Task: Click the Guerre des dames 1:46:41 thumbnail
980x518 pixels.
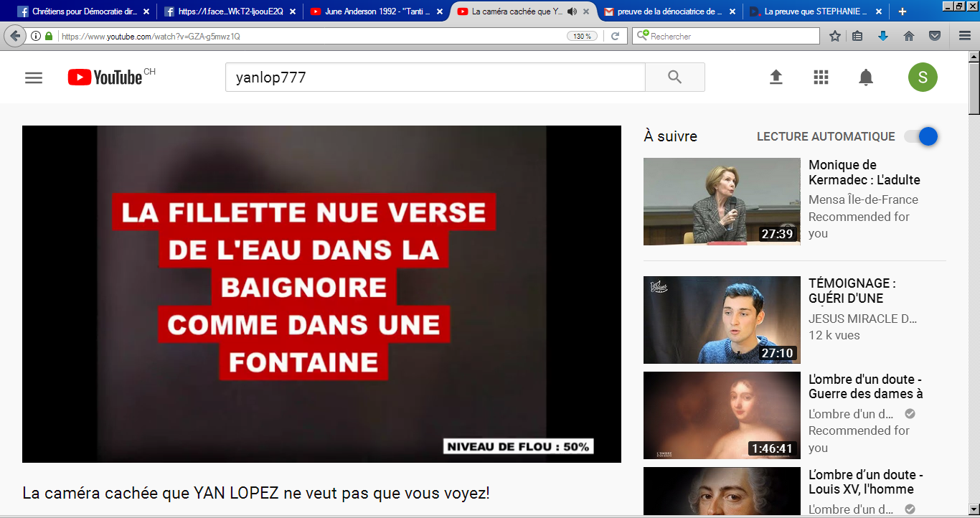Action: [722, 415]
